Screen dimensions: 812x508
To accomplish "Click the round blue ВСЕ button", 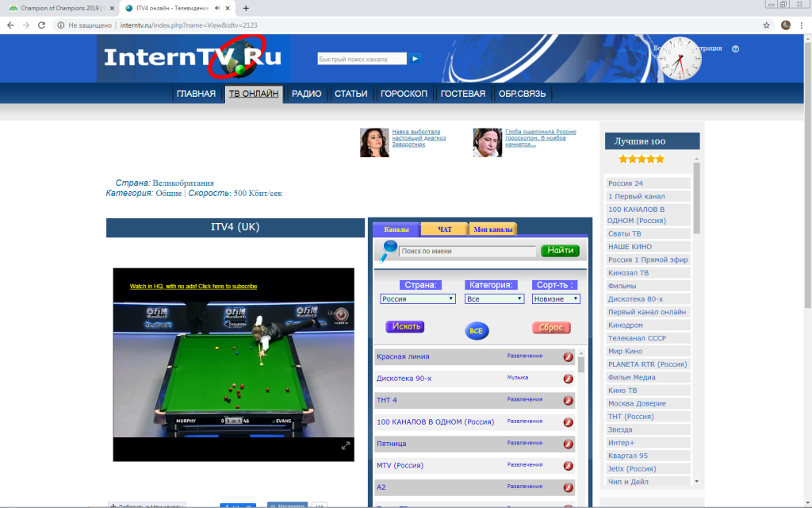I will [476, 330].
